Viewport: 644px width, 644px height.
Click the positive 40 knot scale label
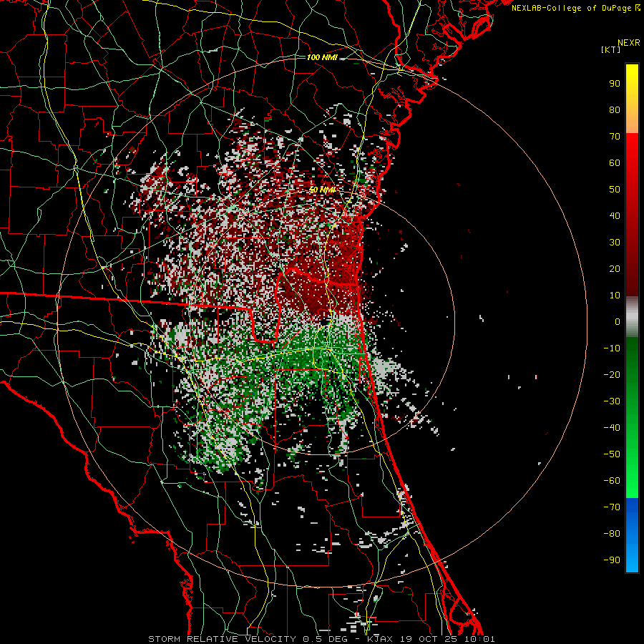615,216
